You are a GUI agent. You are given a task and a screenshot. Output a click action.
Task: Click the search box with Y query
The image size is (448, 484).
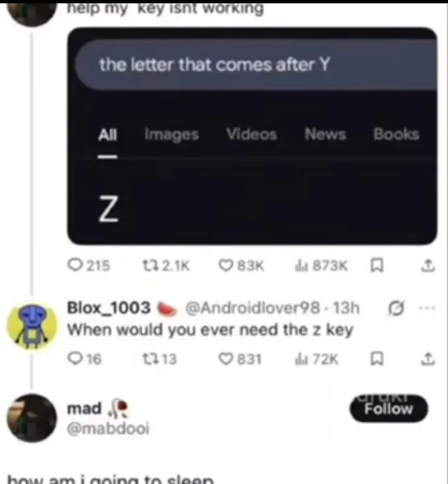(256, 65)
